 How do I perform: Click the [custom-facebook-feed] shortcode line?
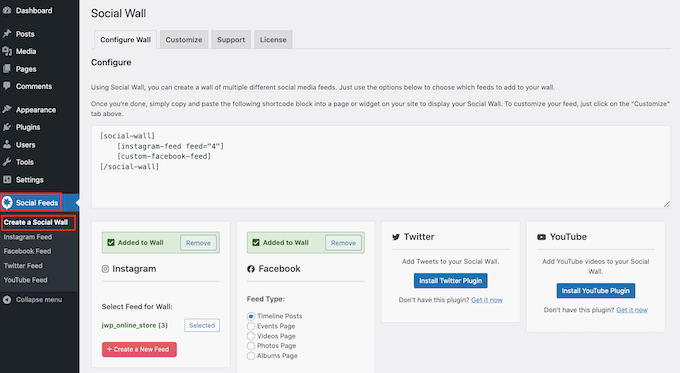[x=164, y=156]
